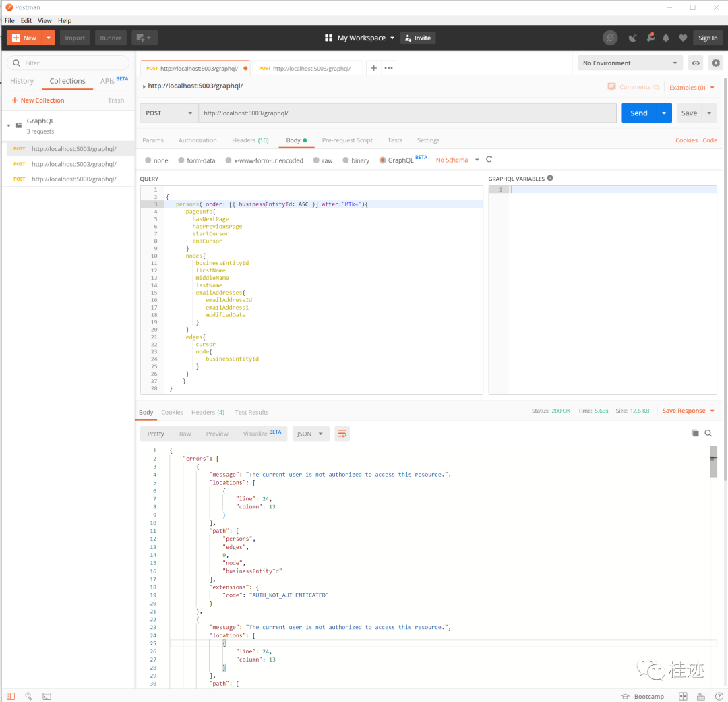Click the wrench settings icon in header

pyautogui.click(x=650, y=38)
